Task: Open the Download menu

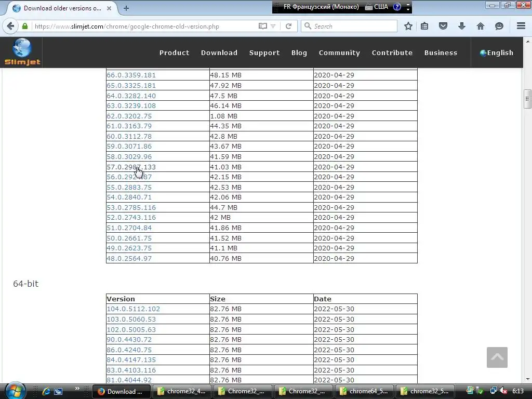Action: [x=219, y=52]
